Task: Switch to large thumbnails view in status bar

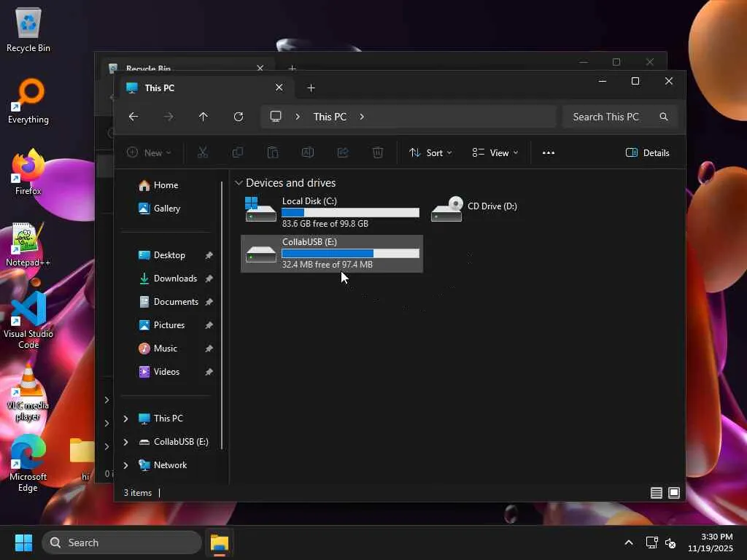Action: click(x=674, y=493)
